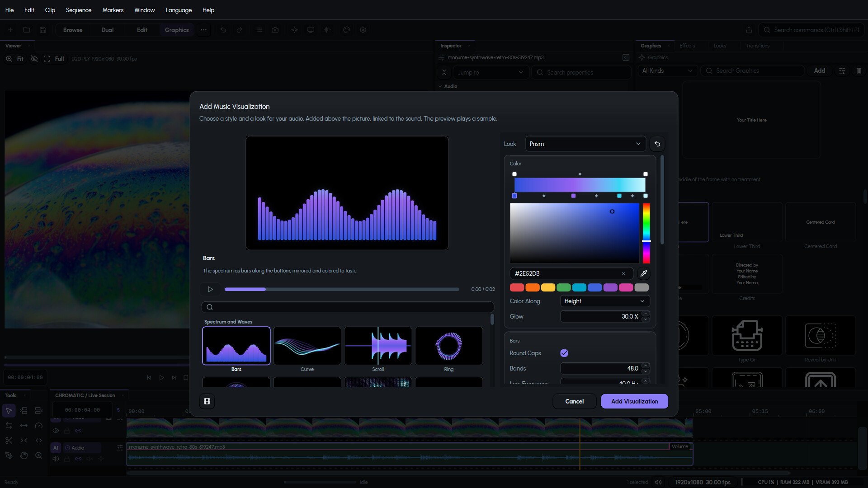Viewport: 868px width, 488px height.
Task: Toggle link icon on the A1 Audio track
Action: click(78, 459)
